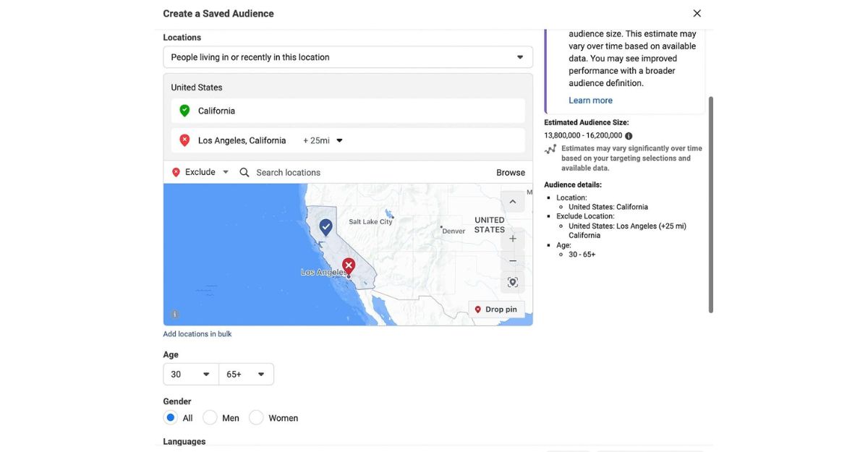Click the map info icon
The height and width of the screenshot is (452, 868).
(174, 315)
